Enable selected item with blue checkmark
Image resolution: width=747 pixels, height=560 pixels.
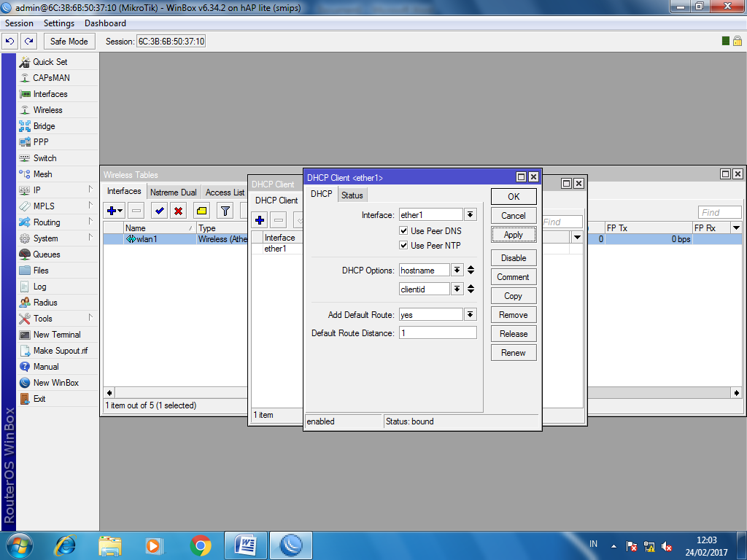159,211
